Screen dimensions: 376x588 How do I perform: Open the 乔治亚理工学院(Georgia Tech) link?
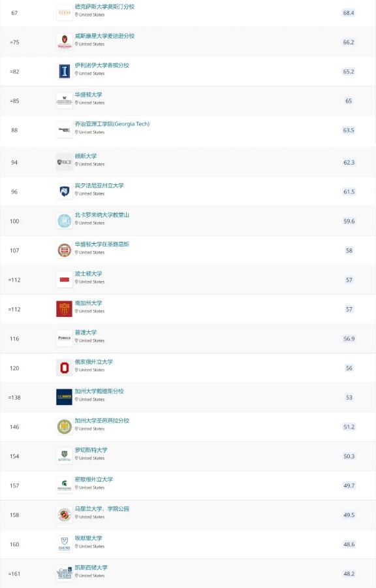pos(114,123)
